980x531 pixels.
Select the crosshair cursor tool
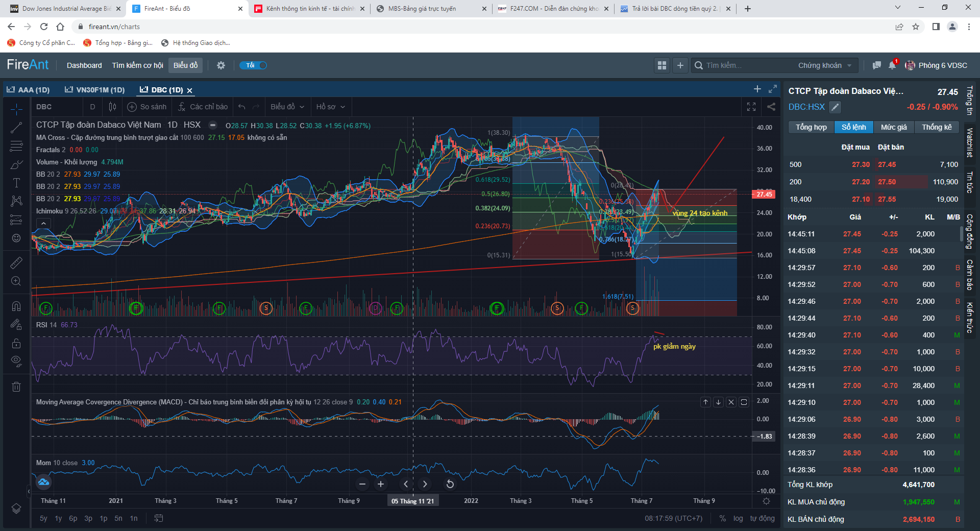tap(16, 109)
